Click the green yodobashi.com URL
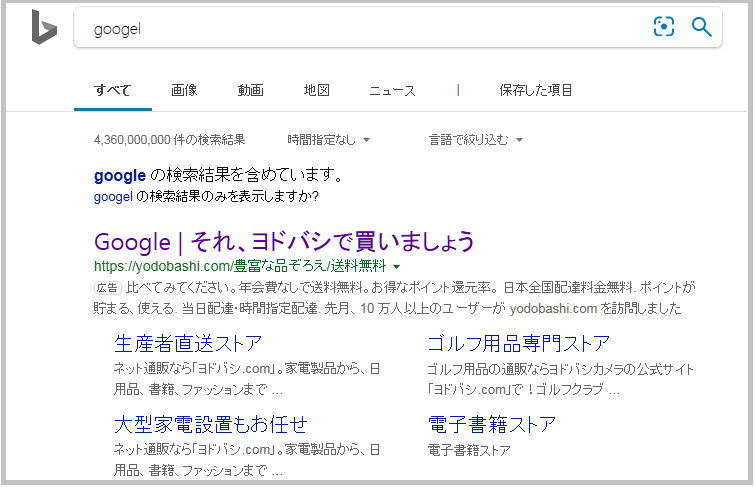Image resolution: width=755 pixels, height=487 pixels. pos(240,266)
